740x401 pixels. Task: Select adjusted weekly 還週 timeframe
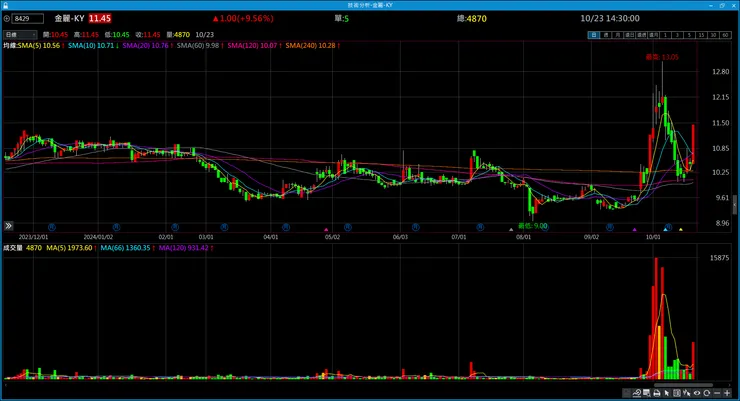click(x=641, y=35)
